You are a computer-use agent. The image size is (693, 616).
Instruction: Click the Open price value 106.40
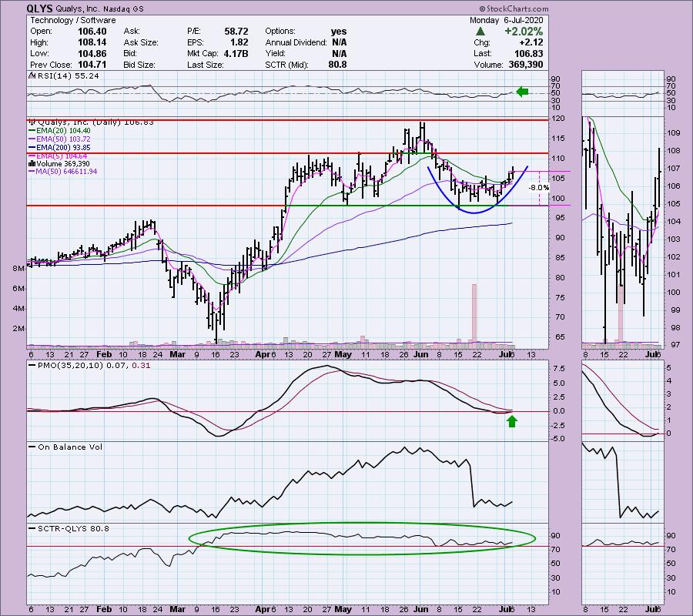click(x=92, y=32)
